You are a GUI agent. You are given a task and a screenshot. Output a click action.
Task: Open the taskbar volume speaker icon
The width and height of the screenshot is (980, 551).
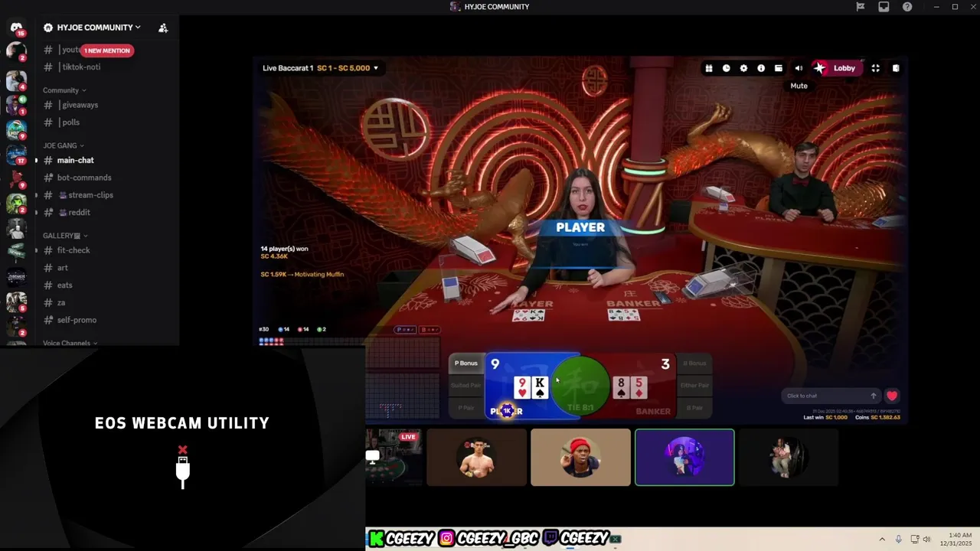pyautogui.click(x=926, y=540)
